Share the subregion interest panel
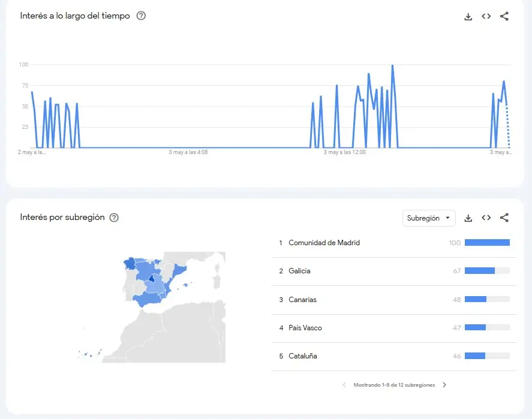Viewport: 532px width, 419px height. coord(504,218)
